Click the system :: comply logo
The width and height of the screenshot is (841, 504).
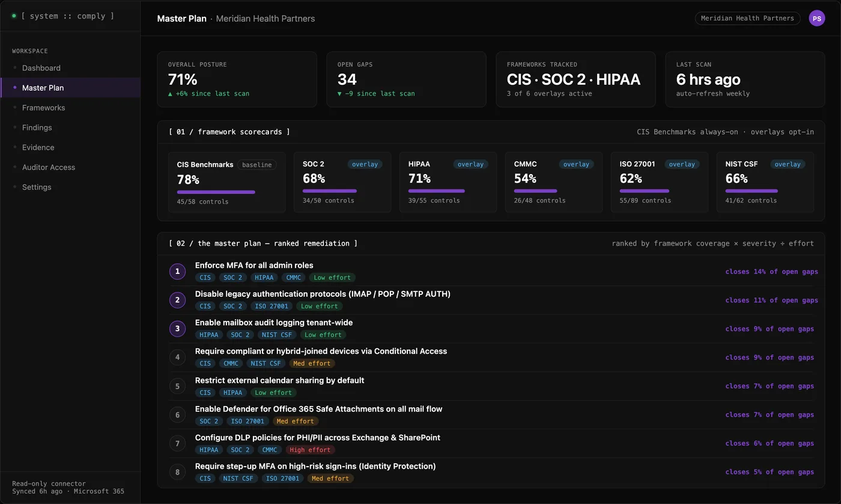(62, 16)
